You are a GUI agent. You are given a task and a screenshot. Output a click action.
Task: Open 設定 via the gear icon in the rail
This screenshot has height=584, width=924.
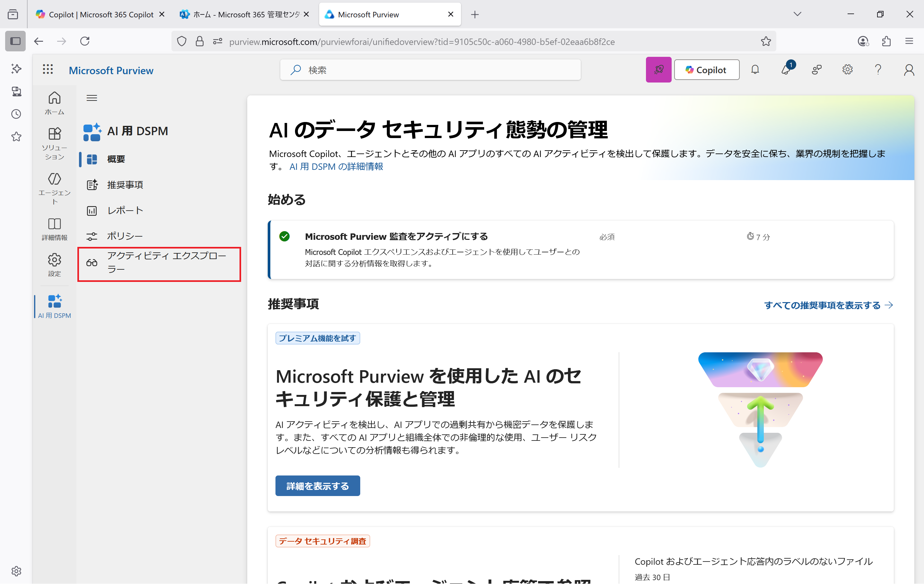(x=55, y=260)
